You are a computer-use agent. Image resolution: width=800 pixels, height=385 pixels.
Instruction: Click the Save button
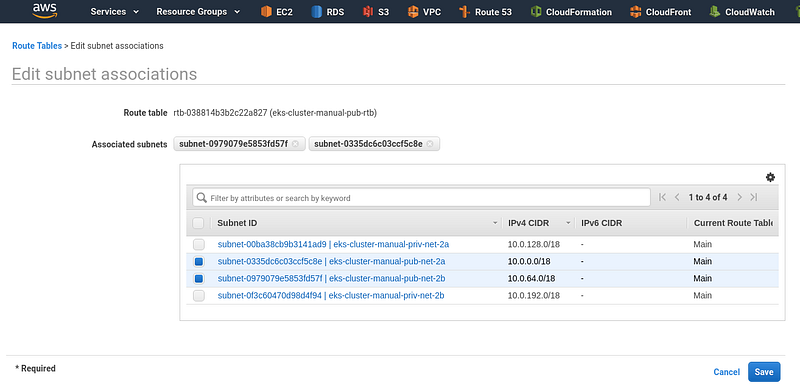point(764,372)
